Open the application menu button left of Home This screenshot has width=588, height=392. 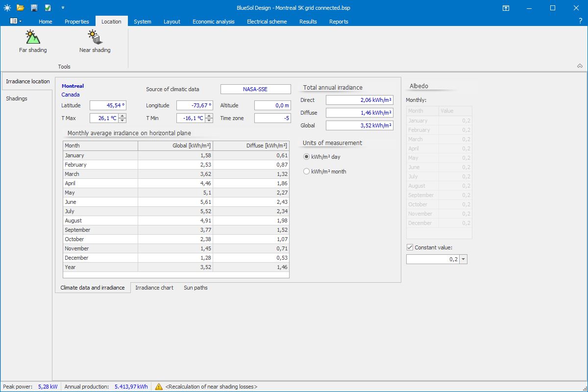16,21
